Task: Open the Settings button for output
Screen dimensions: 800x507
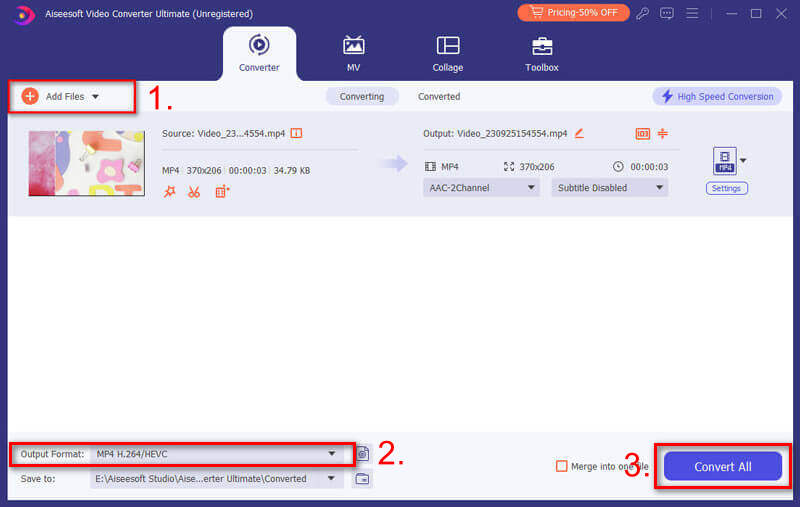Action: (727, 188)
